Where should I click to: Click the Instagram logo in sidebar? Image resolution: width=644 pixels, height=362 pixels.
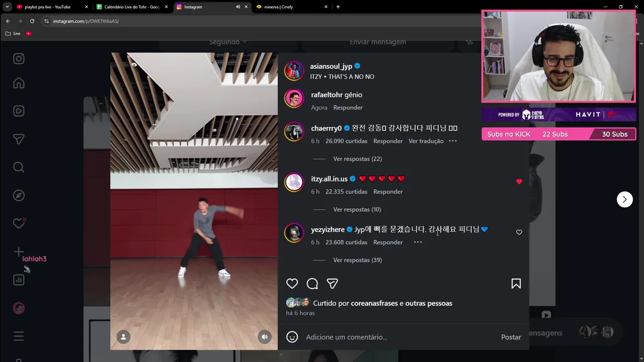pyautogui.click(x=19, y=59)
